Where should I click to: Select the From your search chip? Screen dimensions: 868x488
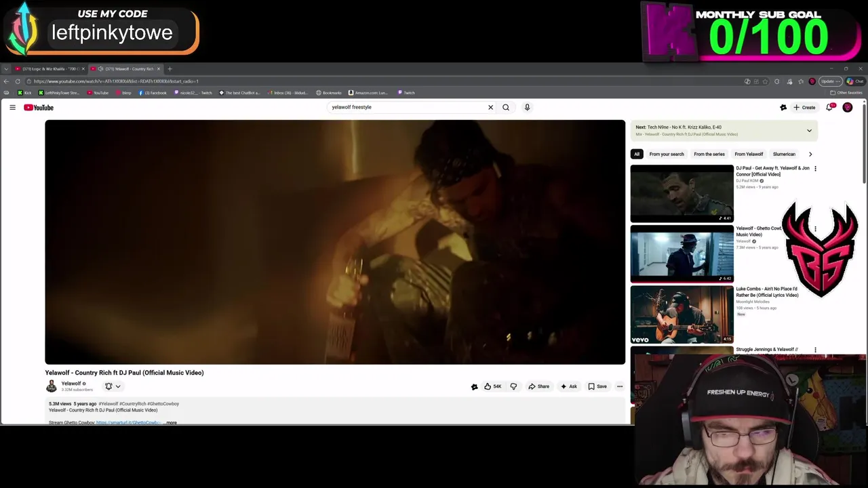coord(667,154)
